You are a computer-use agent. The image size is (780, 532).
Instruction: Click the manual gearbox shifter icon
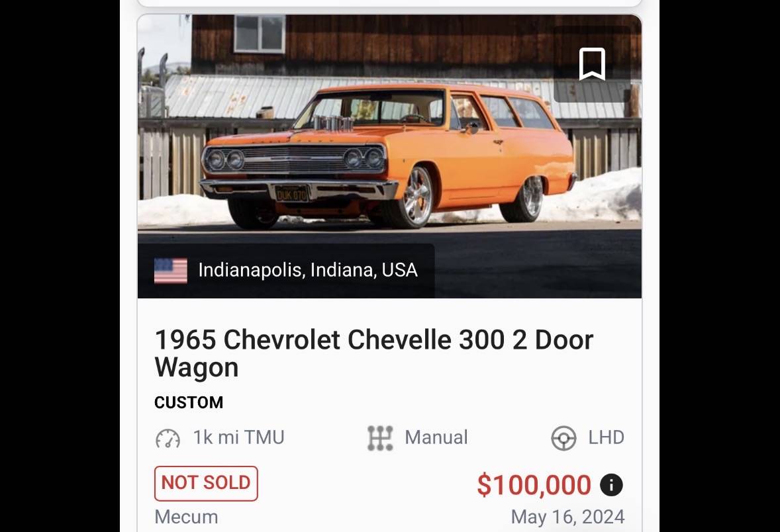379,437
